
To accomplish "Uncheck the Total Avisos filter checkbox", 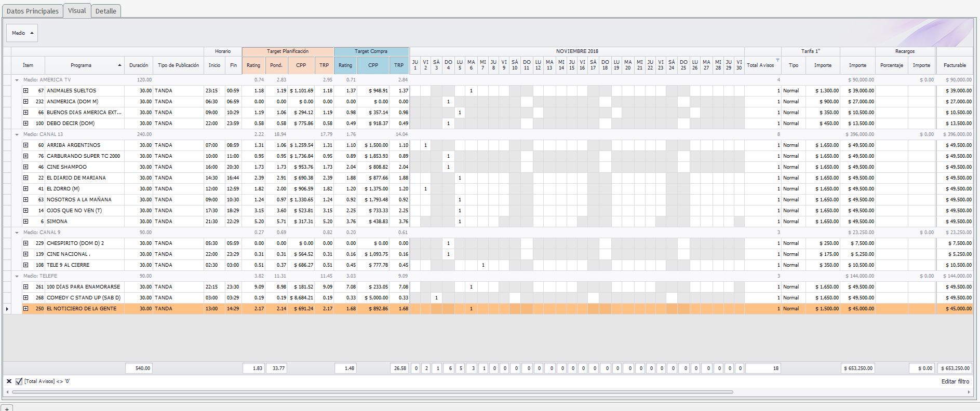I will click(19, 381).
